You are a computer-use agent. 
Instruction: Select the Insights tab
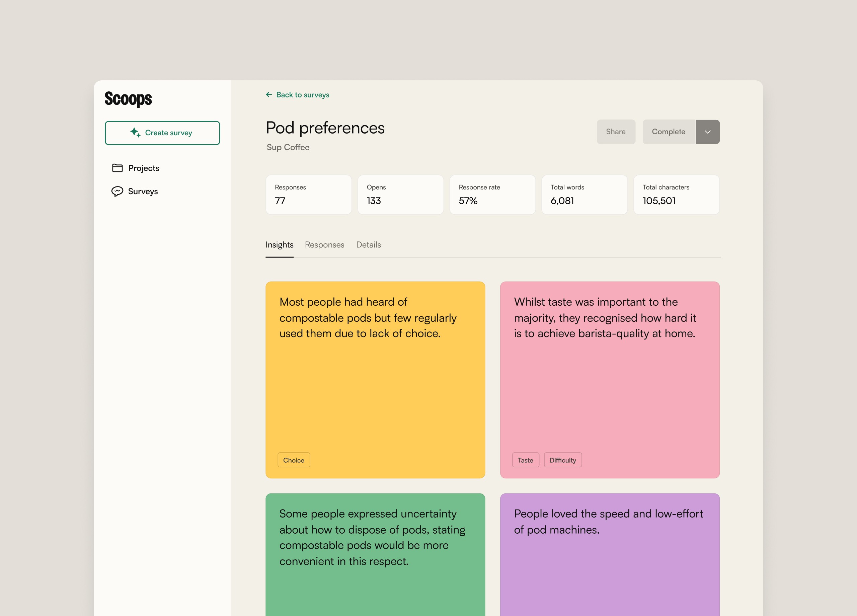point(279,245)
